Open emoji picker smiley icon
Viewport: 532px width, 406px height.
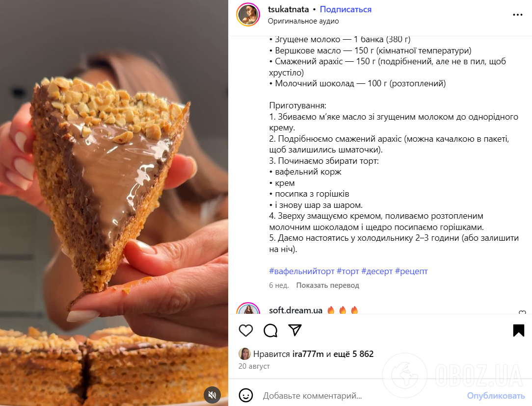click(x=246, y=395)
